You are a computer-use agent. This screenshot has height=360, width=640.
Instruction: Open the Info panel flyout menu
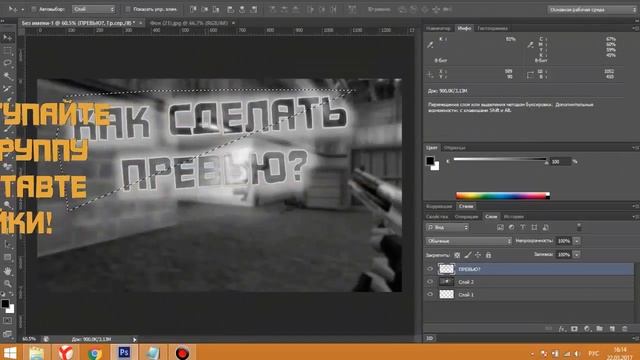(x=635, y=28)
